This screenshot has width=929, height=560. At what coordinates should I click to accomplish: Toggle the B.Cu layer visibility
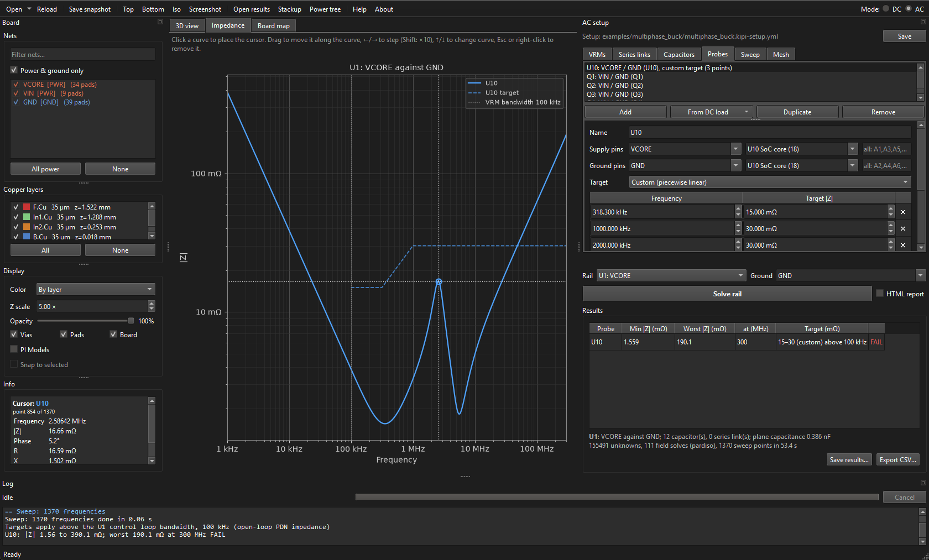pos(16,237)
